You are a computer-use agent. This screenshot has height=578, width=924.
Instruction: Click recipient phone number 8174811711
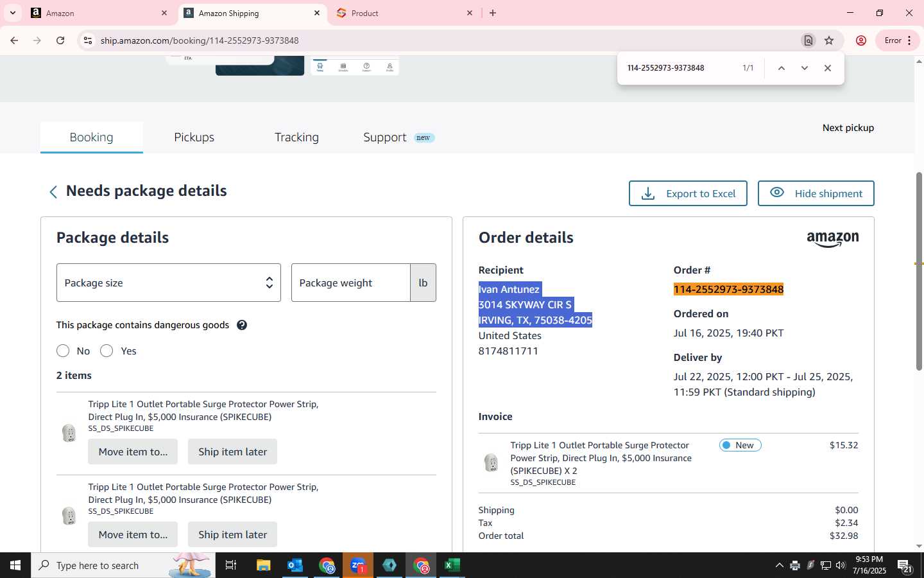[x=508, y=351]
